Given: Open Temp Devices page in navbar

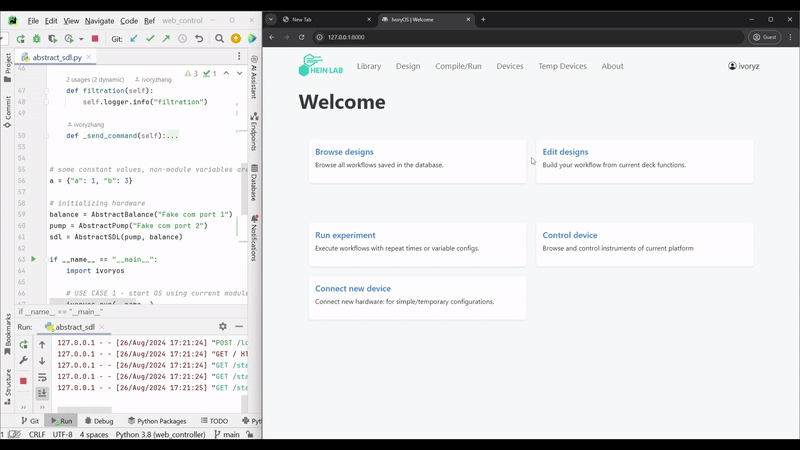Looking at the screenshot, I should (562, 66).
